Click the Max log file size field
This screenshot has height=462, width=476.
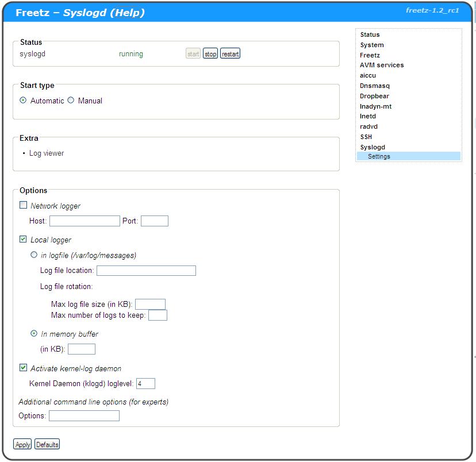[150, 304]
